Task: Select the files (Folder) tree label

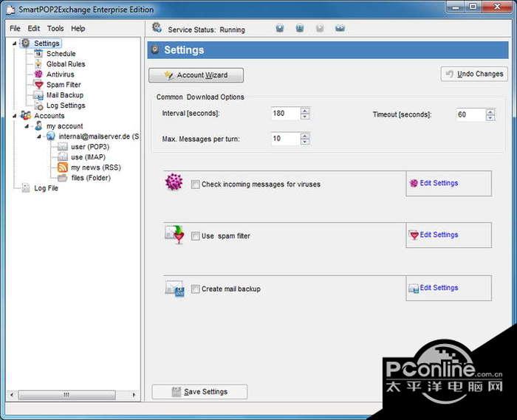Action: click(91, 178)
